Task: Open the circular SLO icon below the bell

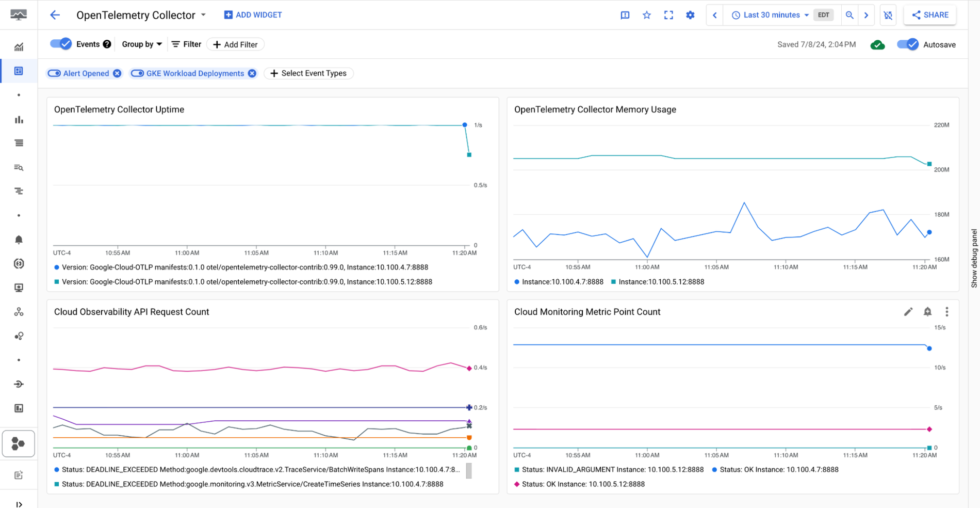Action: [x=19, y=264]
